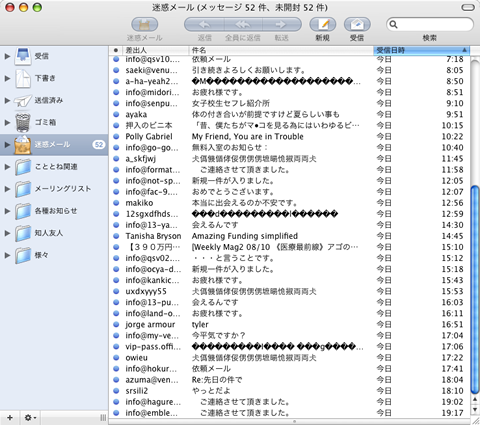
Task: Click in the 検索 search field
Action: (430, 24)
